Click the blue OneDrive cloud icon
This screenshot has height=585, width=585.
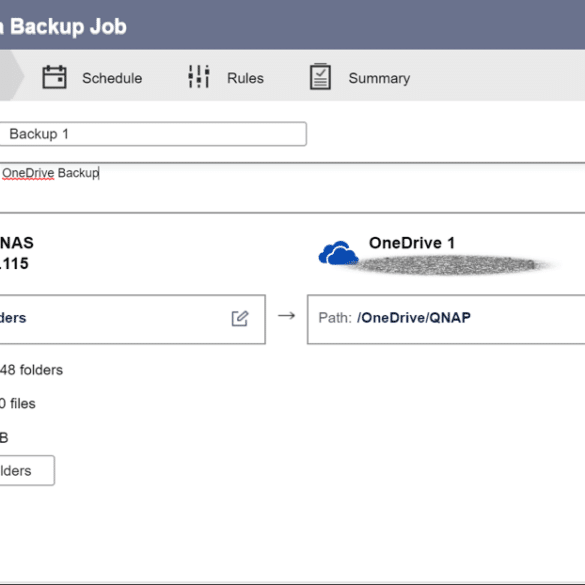(338, 253)
